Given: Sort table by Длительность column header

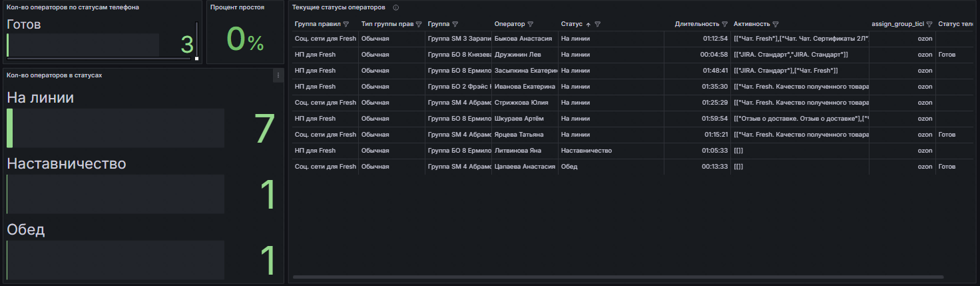Looking at the screenshot, I should [696, 24].
